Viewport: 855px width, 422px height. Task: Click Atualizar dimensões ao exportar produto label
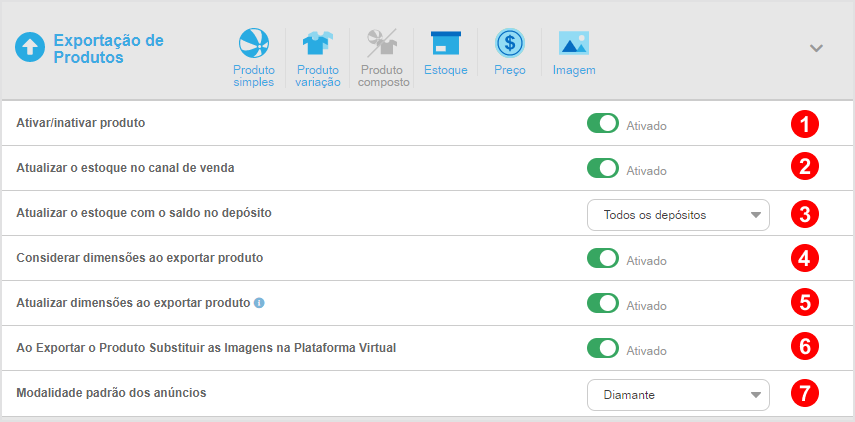[133, 303]
